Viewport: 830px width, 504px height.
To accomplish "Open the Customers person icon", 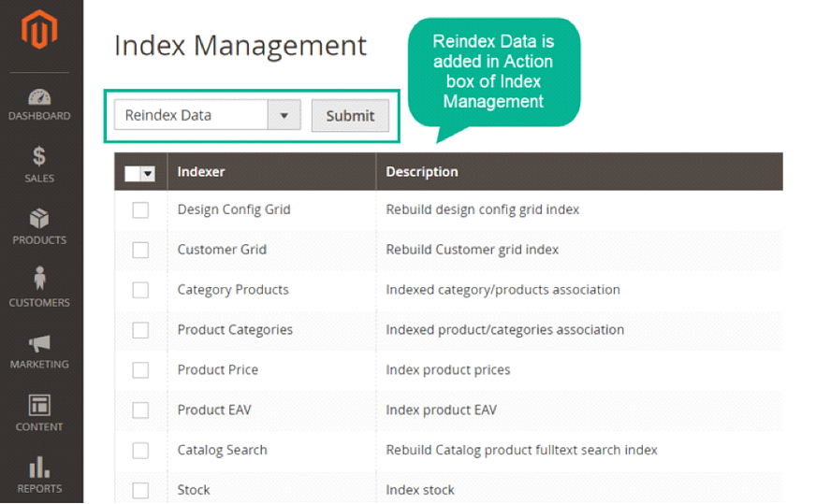I will coord(39,280).
